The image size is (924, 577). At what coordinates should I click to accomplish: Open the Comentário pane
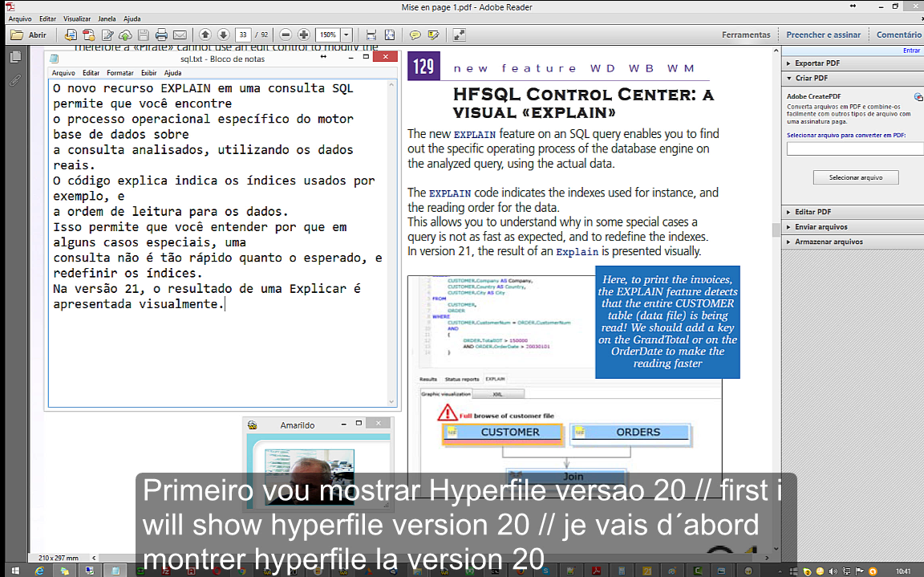pyautogui.click(x=898, y=35)
